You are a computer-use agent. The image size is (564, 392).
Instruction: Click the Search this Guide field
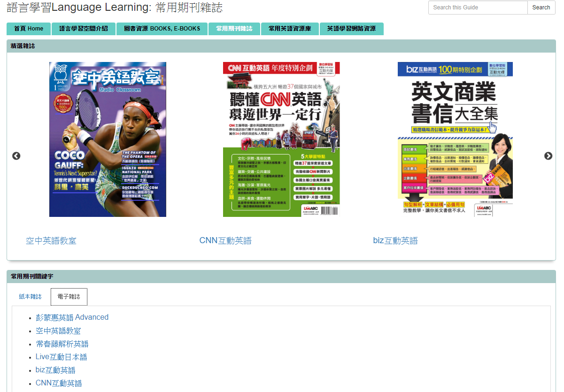click(478, 8)
